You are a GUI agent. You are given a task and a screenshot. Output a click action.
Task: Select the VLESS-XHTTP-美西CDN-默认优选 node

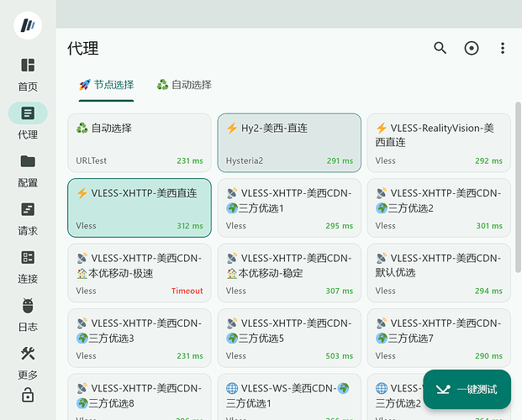(x=439, y=273)
